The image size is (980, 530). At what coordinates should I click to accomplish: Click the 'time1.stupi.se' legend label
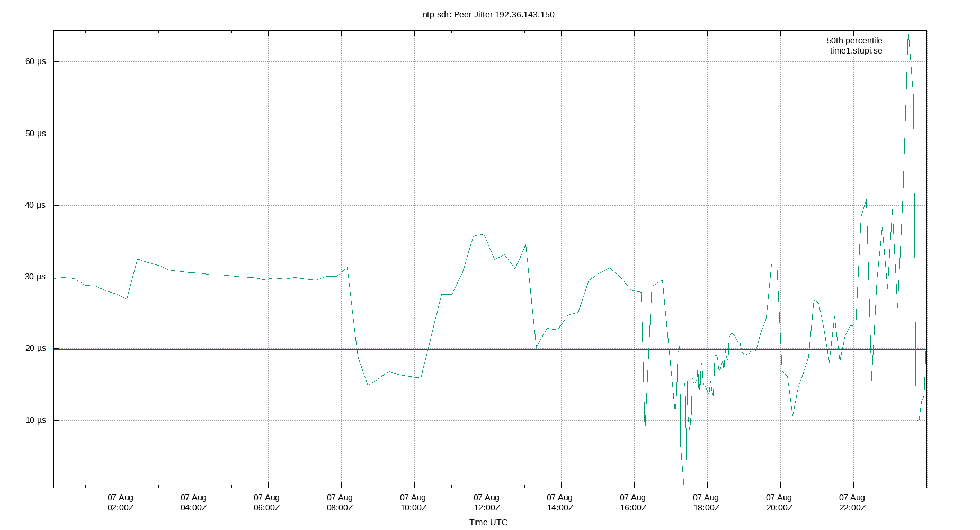(x=856, y=51)
